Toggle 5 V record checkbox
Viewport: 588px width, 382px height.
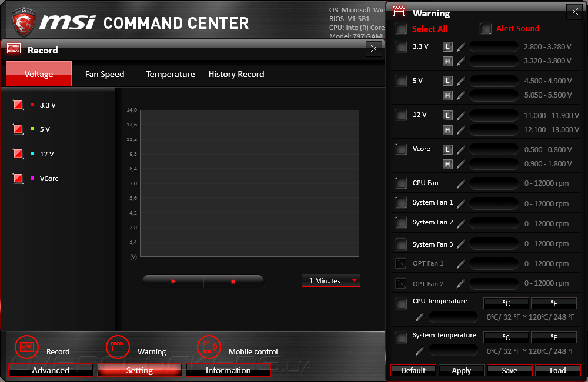click(18, 129)
